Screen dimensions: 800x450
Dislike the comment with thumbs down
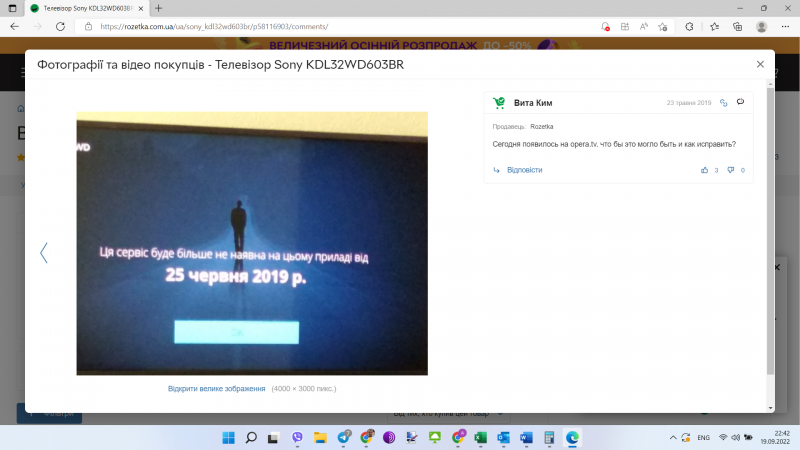coord(731,170)
